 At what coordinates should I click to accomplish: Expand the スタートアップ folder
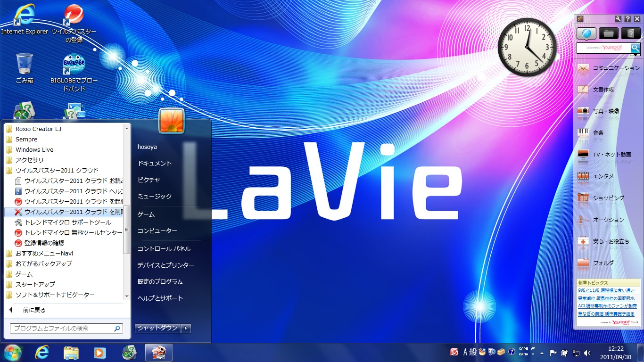click(64, 284)
